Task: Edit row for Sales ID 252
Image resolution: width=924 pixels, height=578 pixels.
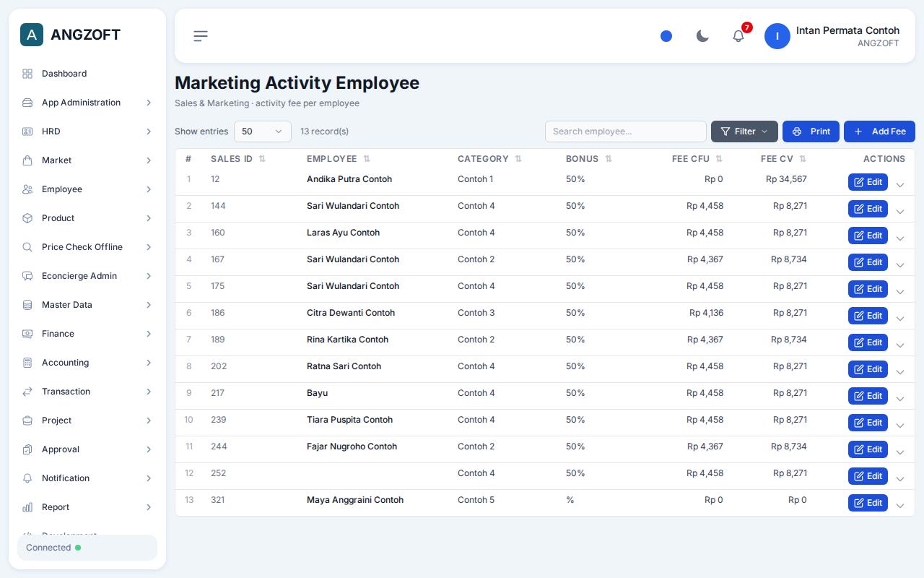Action: click(868, 476)
